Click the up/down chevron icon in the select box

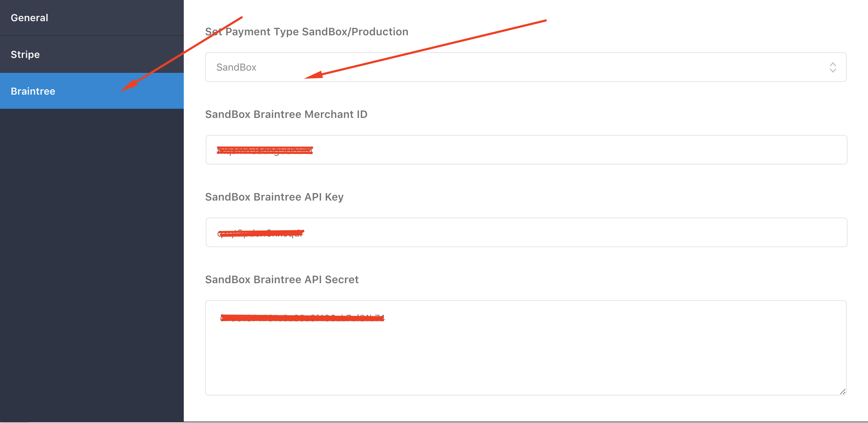pos(833,67)
